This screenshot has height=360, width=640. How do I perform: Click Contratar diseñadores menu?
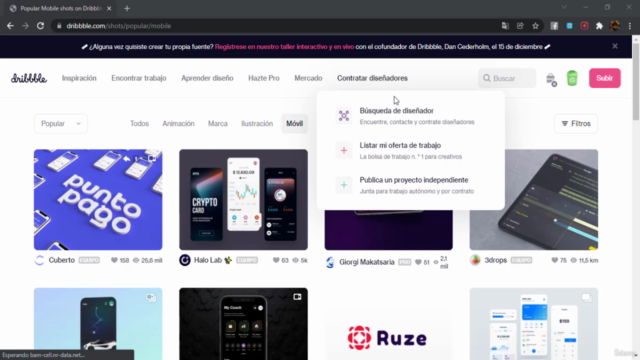[372, 78]
